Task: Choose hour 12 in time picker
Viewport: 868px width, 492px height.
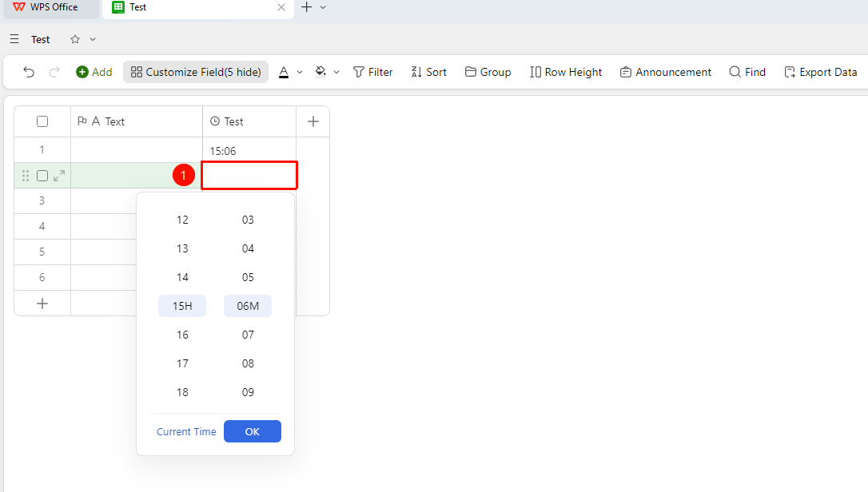Action: [x=182, y=220]
